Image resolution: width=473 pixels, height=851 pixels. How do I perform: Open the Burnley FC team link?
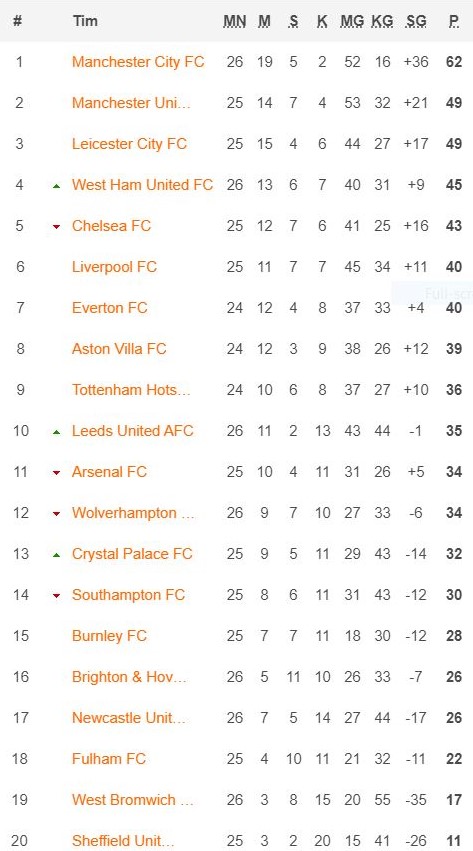(109, 636)
